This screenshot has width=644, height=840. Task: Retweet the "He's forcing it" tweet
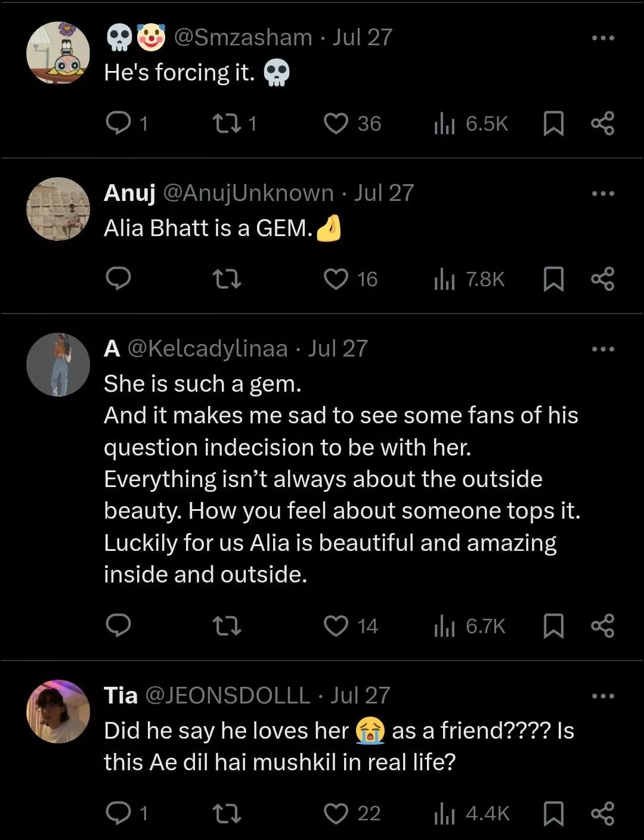click(x=227, y=123)
